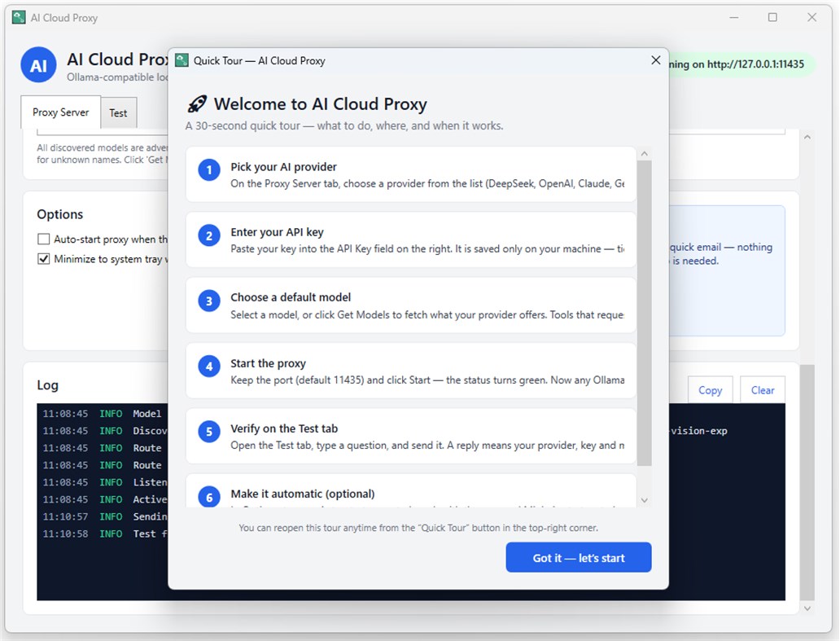Click the tour list scrollbar thumb
This screenshot has height=641, width=840.
(645, 314)
